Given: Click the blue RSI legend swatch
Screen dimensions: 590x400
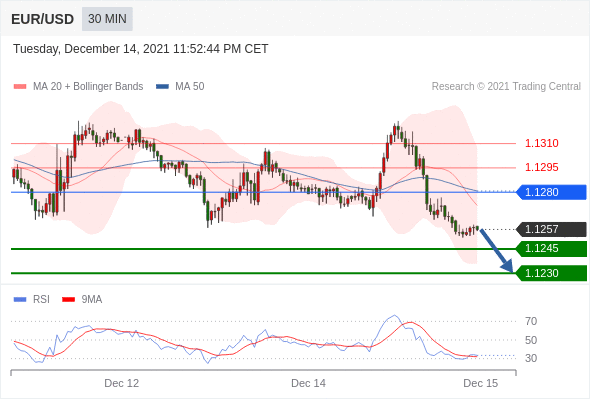Looking at the screenshot, I should point(20,300).
